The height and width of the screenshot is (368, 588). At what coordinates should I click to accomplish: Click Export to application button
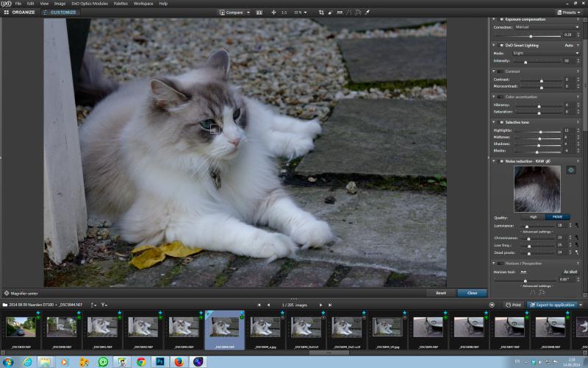[552, 305]
